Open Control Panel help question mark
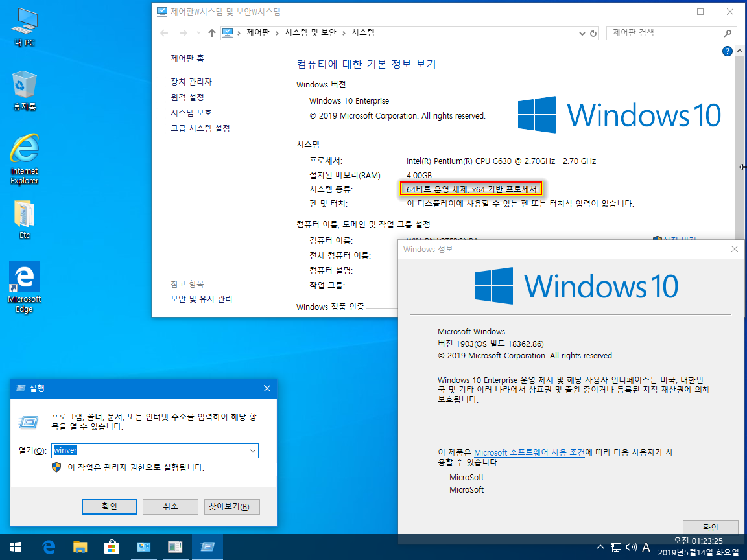Image resolution: width=747 pixels, height=560 pixels. [727, 51]
